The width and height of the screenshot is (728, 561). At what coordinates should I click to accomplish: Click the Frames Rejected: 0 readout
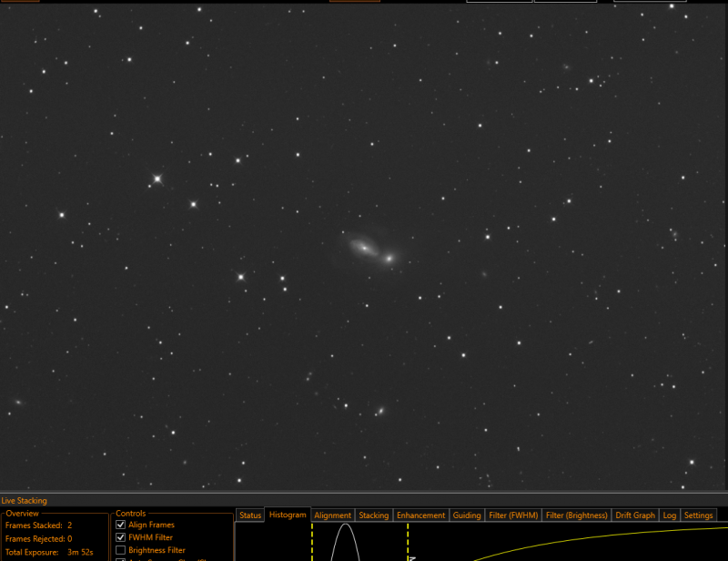point(38,539)
